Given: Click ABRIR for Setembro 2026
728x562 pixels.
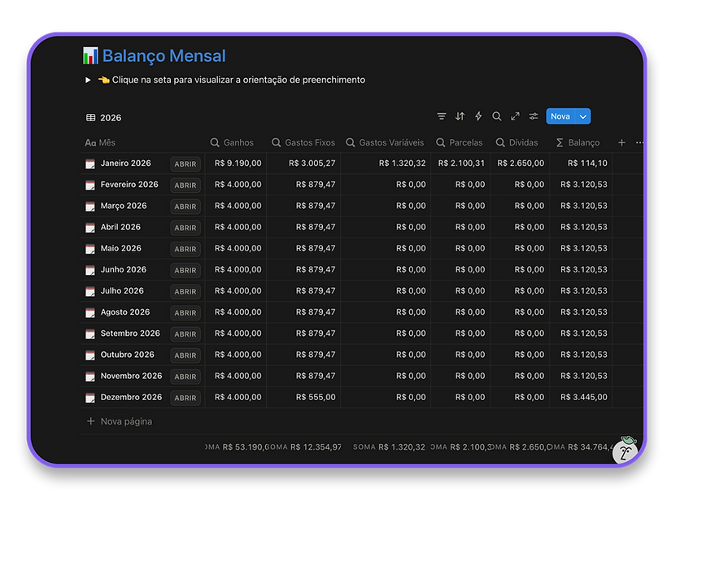Looking at the screenshot, I should (185, 334).
